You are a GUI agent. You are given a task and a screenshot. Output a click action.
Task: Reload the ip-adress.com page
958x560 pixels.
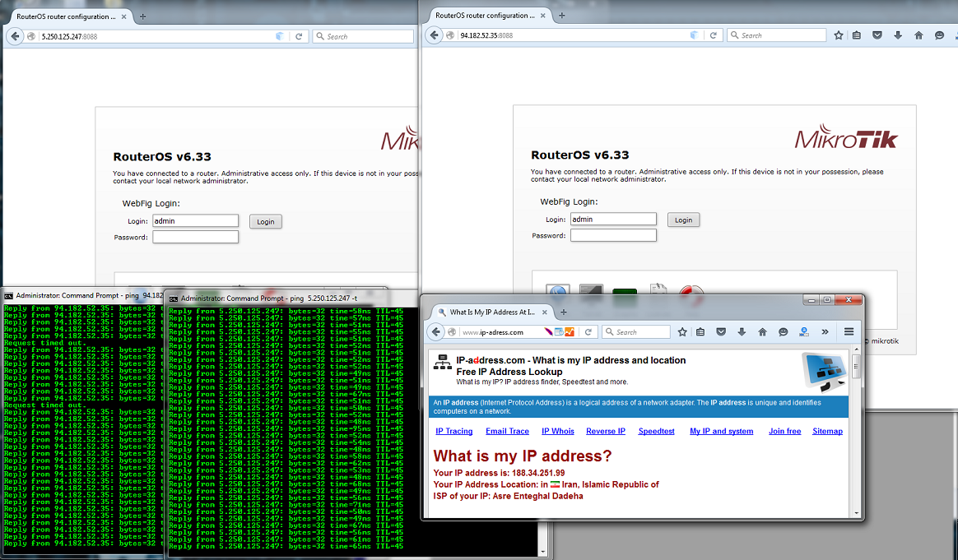click(x=588, y=332)
